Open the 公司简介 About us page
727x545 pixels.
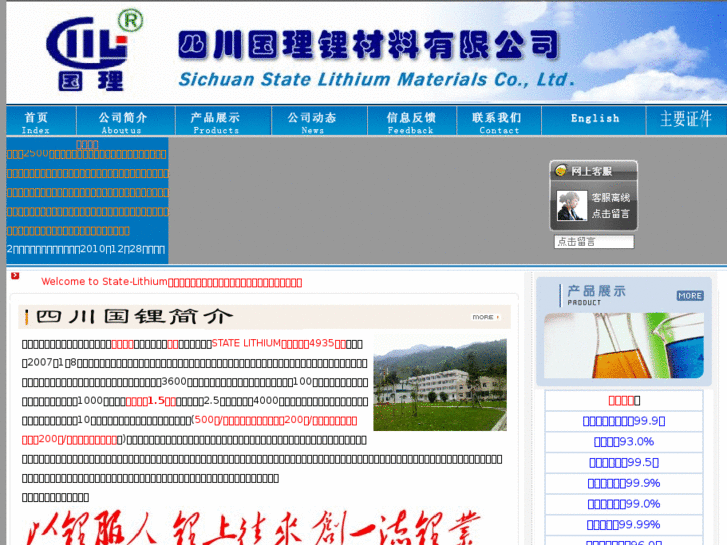point(122,122)
